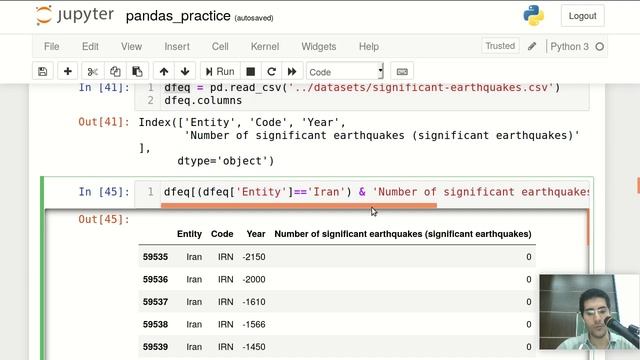640x360 pixels.
Task: Open the Help menu
Action: [369, 47]
